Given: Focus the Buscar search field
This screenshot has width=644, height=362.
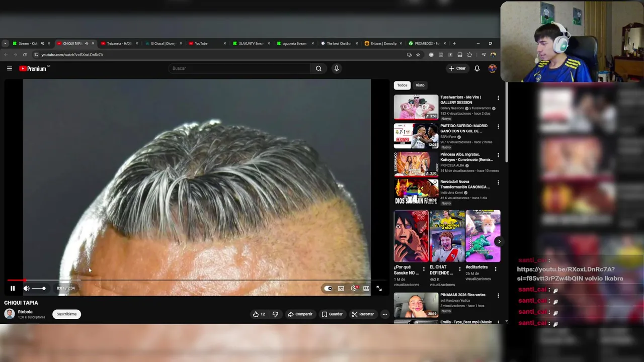Looking at the screenshot, I should pos(240,68).
